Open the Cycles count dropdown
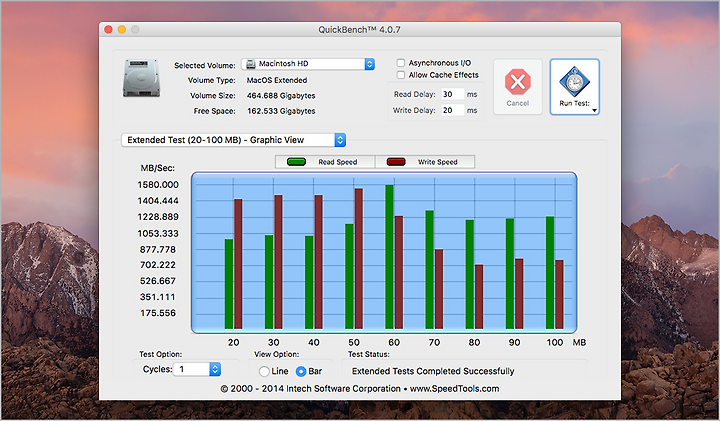 click(197, 369)
